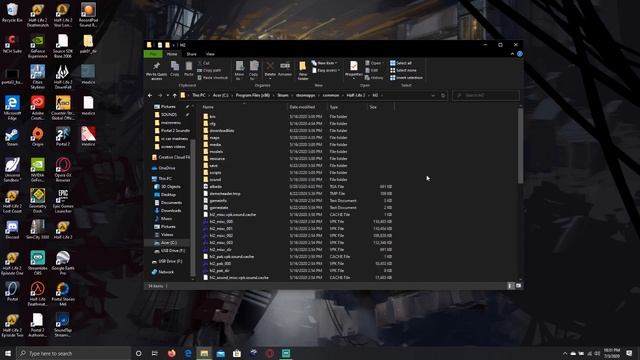Click Copy path in the ribbon
Screen dimensions: 640x360
click(209, 70)
